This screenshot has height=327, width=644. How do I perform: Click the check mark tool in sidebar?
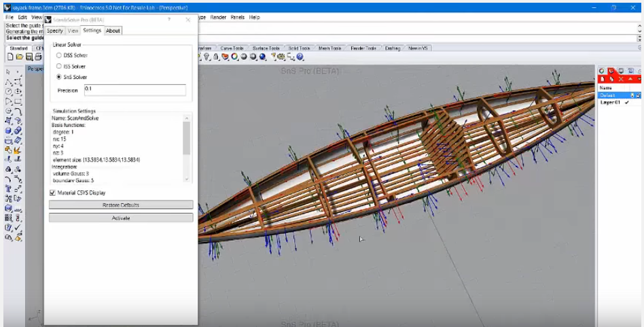click(18, 227)
